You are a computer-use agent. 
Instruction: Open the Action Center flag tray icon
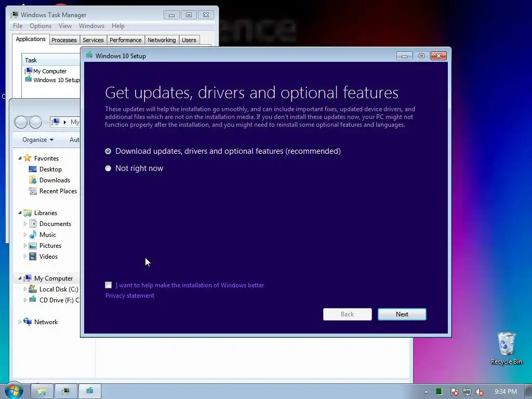point(454,392)
